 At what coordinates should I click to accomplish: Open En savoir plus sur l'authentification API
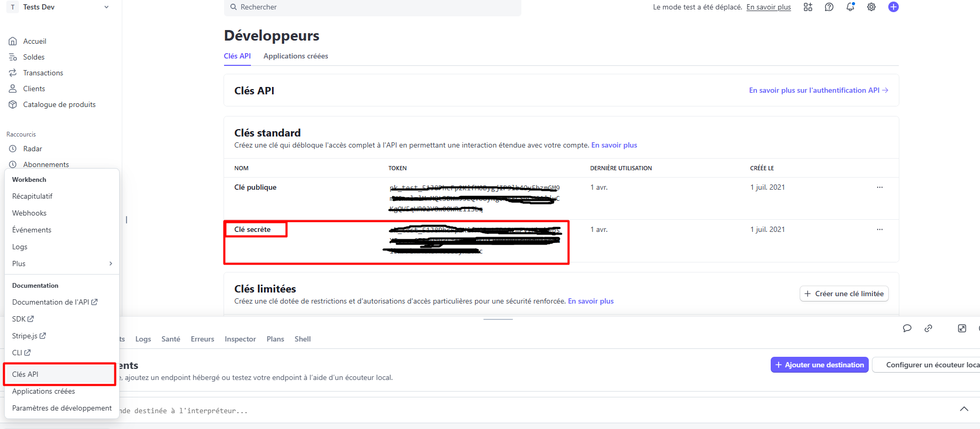(x=819, y=90)
